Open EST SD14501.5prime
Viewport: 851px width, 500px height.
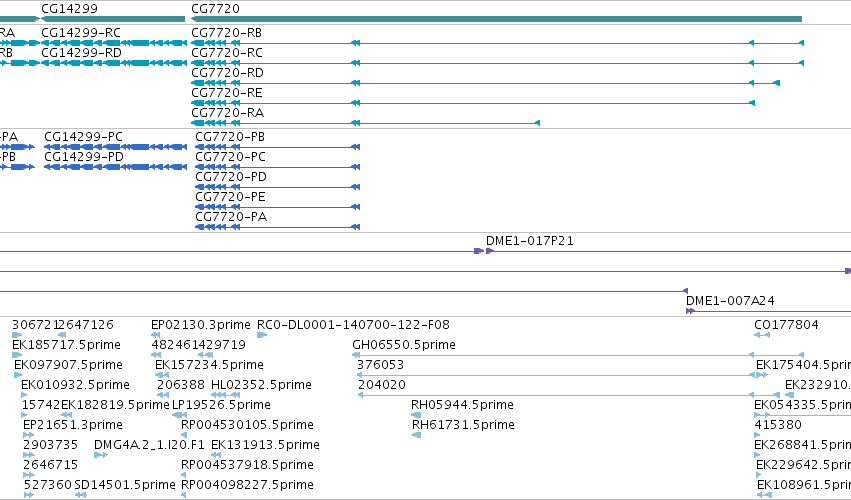(125, 485)
